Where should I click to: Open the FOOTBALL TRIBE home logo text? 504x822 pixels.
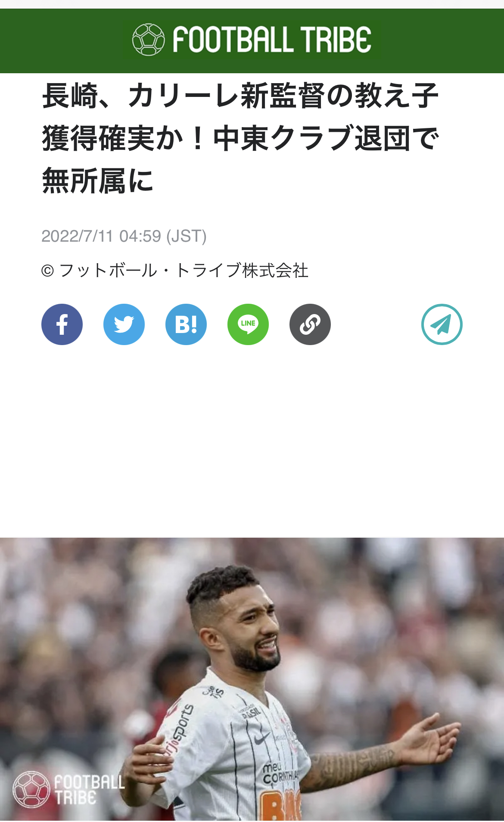pyautogui.click(x=272, y=40)
